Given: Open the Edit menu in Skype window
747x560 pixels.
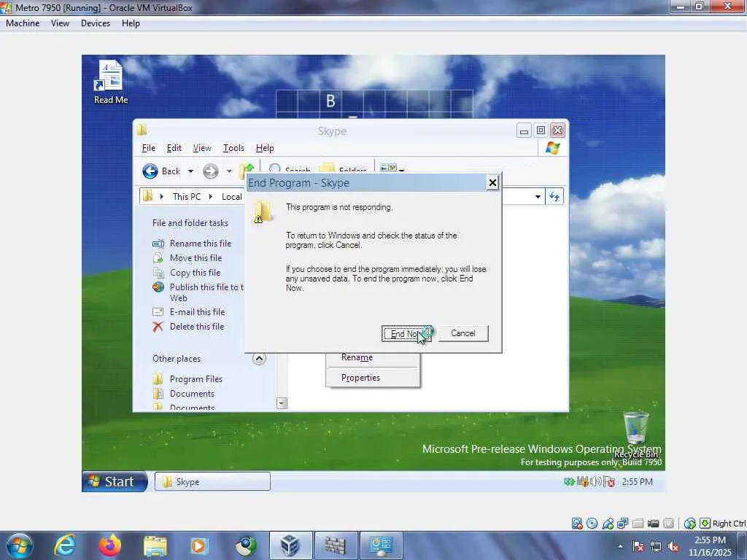Looking at the screenshot, I should (x=174, y=148).
